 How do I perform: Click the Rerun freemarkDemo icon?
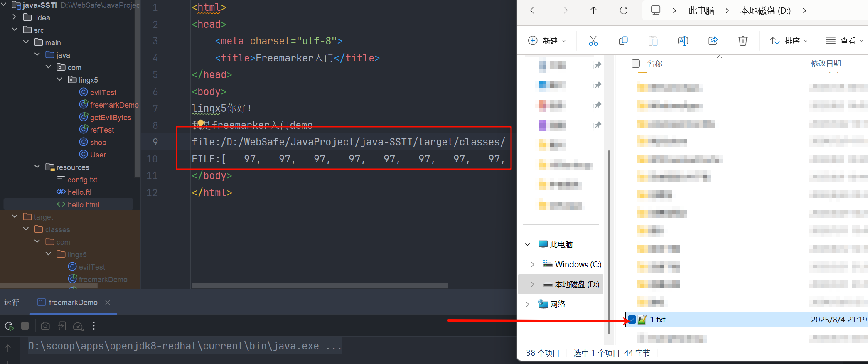pos(9,326)
